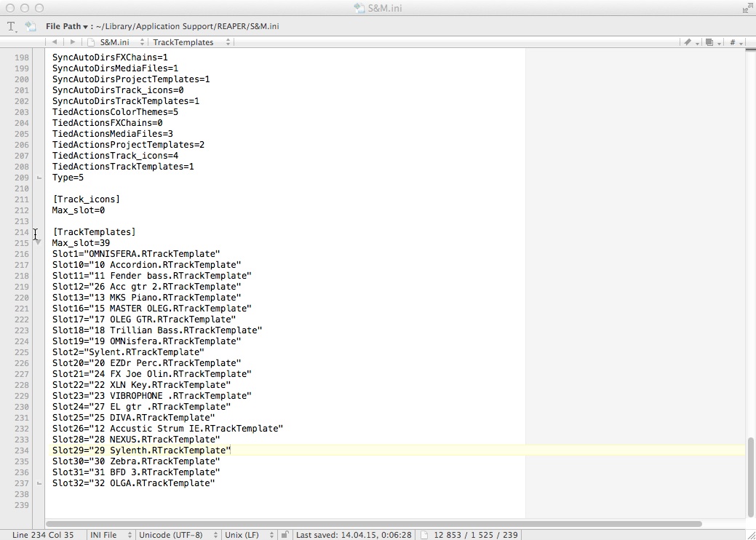
Task: Place cursor on Max_slot=39 line
Action: (81, 243)
